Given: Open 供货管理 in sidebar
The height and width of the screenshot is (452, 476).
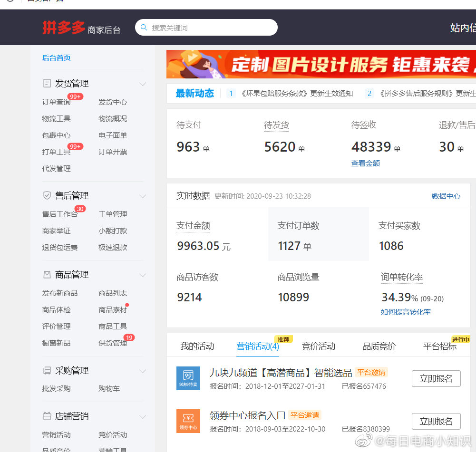Looking at the screenshot, I should coord(113,343).
